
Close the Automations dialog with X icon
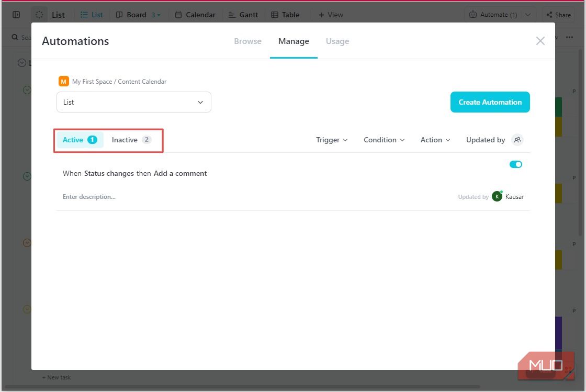540,41
